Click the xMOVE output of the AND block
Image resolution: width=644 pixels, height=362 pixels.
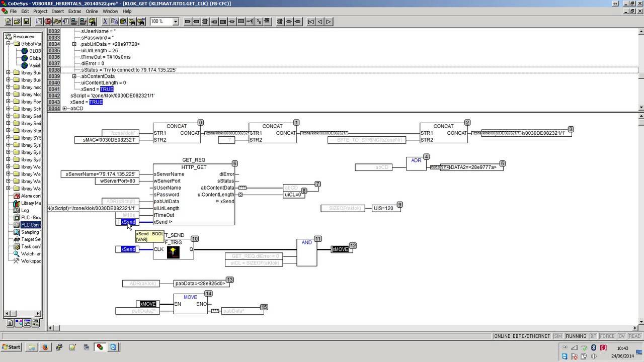coord(341,249)
